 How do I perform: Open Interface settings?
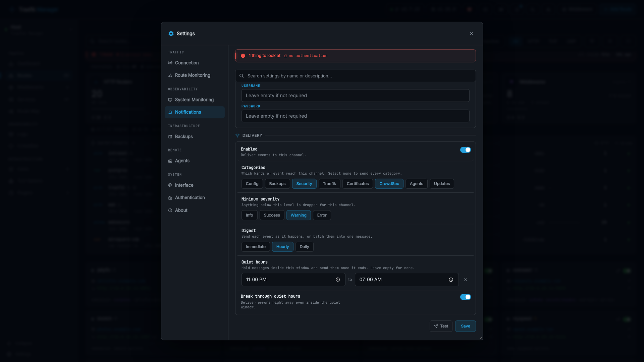click(195, 185)
